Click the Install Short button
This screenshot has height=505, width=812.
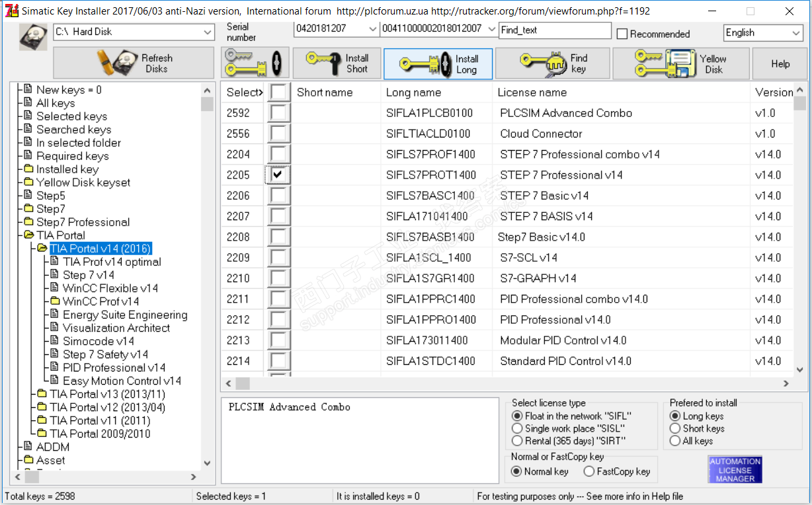pyautogui.click(x=337, y=63)
